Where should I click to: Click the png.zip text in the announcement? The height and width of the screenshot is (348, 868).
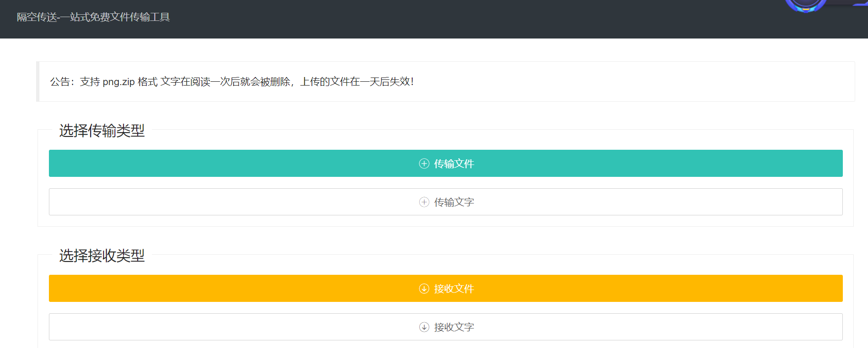(x=119, y=82)
